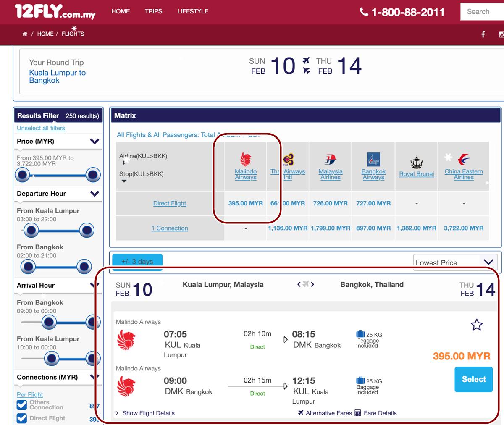This screenshot has width=504, height=425.
Task: Click Kuala Lumpur to Bangkok link
Action: tap(57, 76)
